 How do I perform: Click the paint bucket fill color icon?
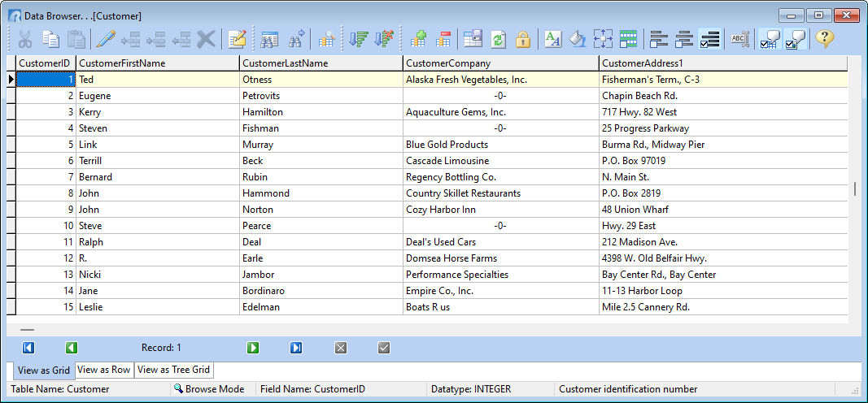point(578,39)
